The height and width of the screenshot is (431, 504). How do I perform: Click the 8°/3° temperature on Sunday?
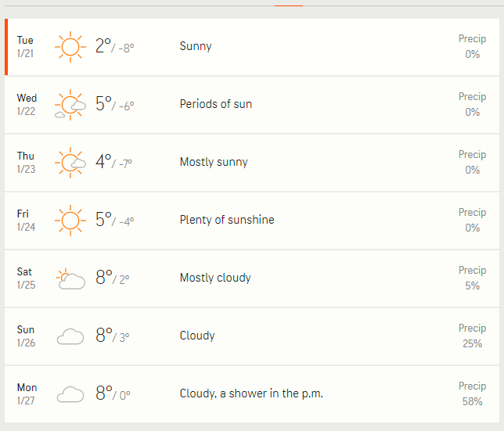coord(113,336)
